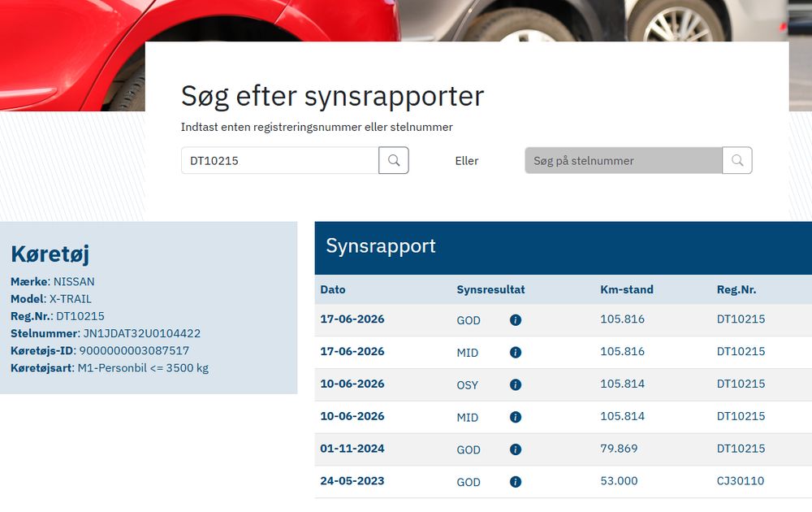
Task: Focus the registration number field containing DT10215
Action: tap(279, 160)
